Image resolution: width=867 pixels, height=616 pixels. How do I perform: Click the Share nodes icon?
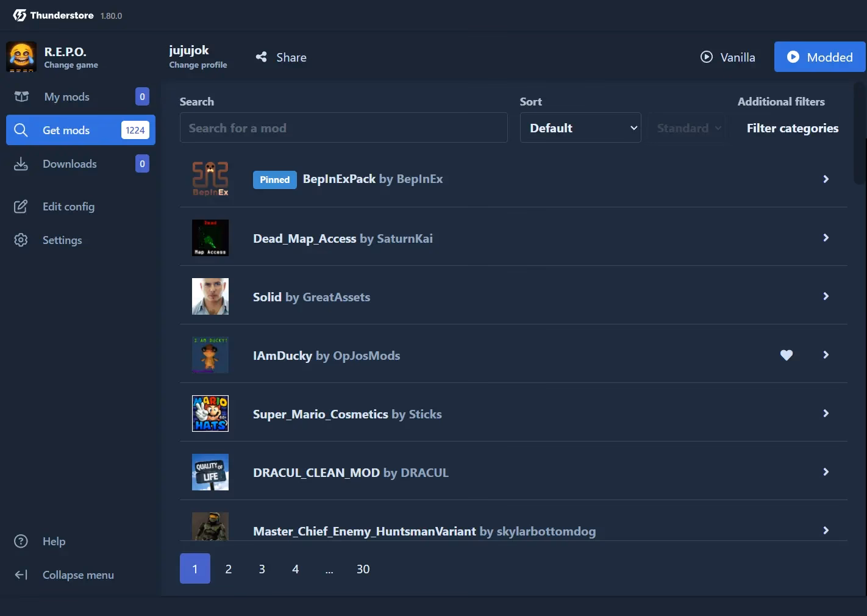point(261,57)
